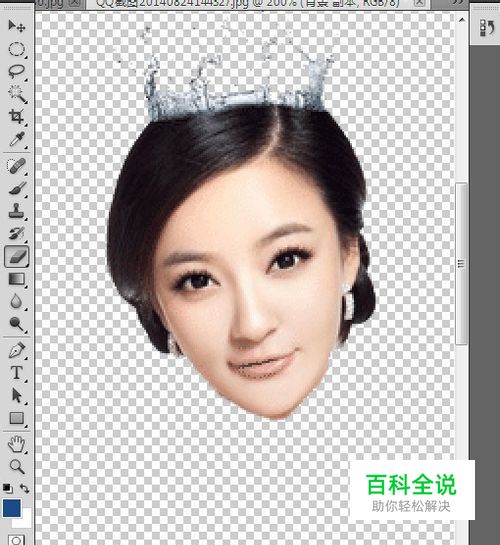
Task: Select the Path Selection tool
Action: pyautogui.click(x=16, y=396)
